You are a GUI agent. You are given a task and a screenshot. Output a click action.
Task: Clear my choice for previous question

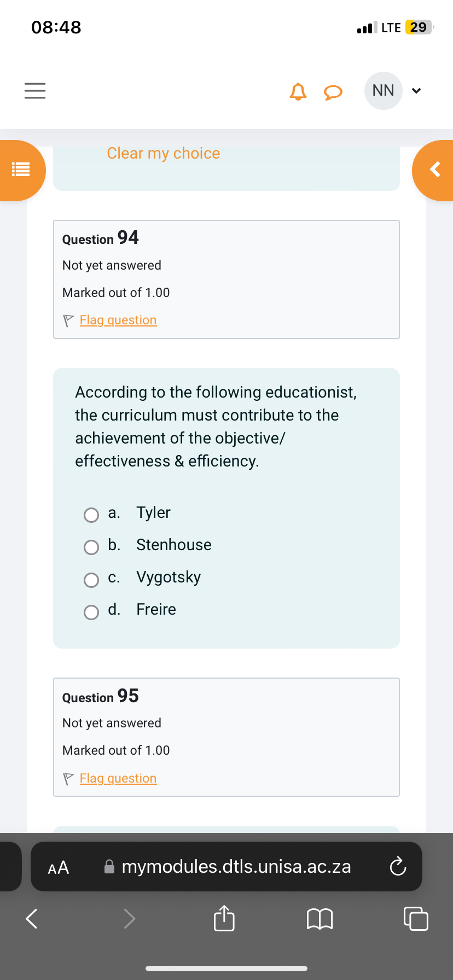click(163, 153)
